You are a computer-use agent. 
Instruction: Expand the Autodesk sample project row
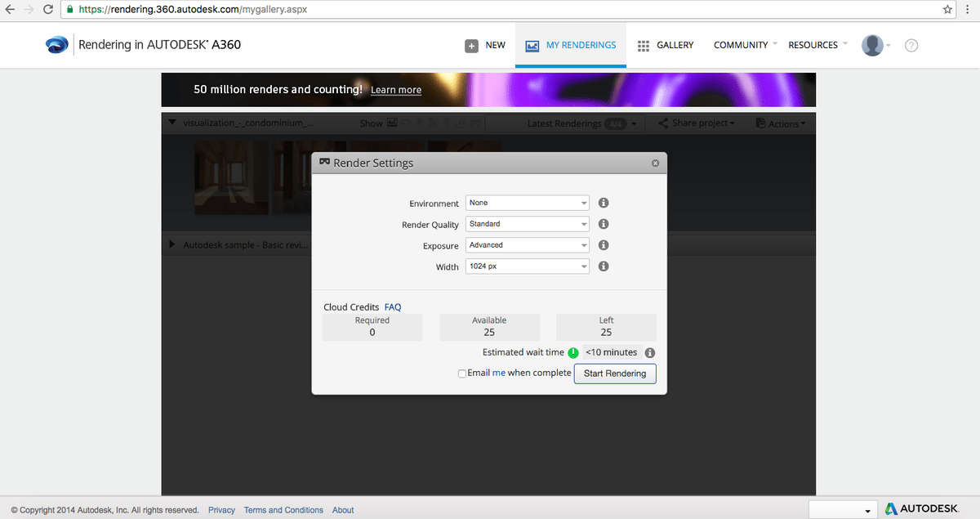[x=172, y=244]
